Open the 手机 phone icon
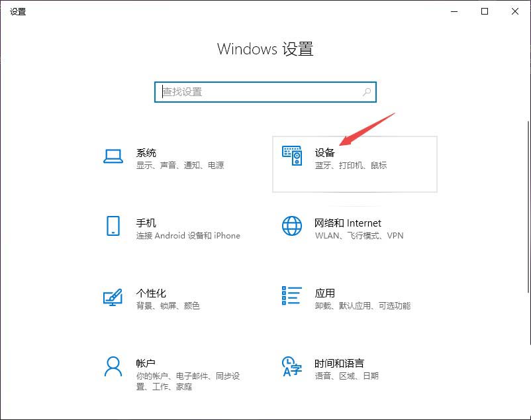 [x=113, y=226]
